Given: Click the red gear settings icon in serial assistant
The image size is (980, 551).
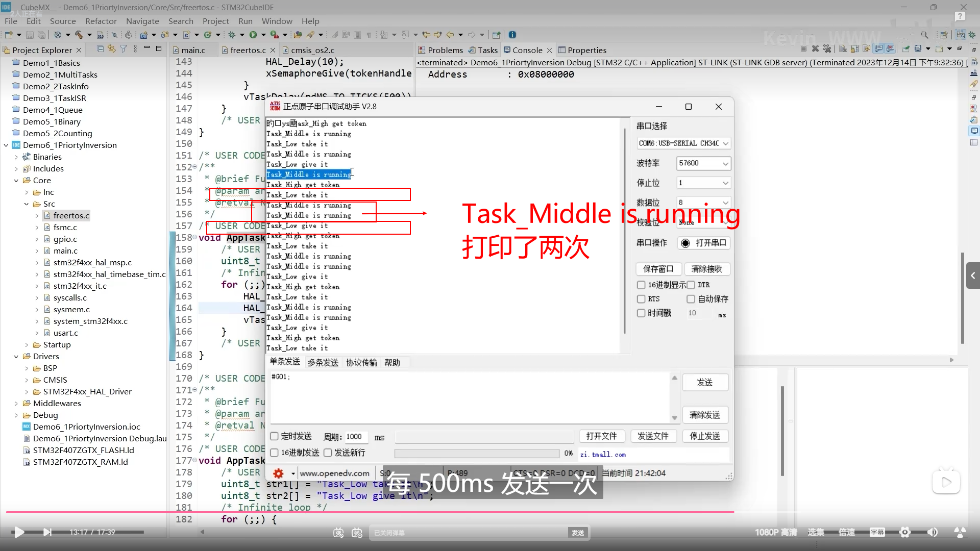Looking at the screenshot, I should 278,473.
